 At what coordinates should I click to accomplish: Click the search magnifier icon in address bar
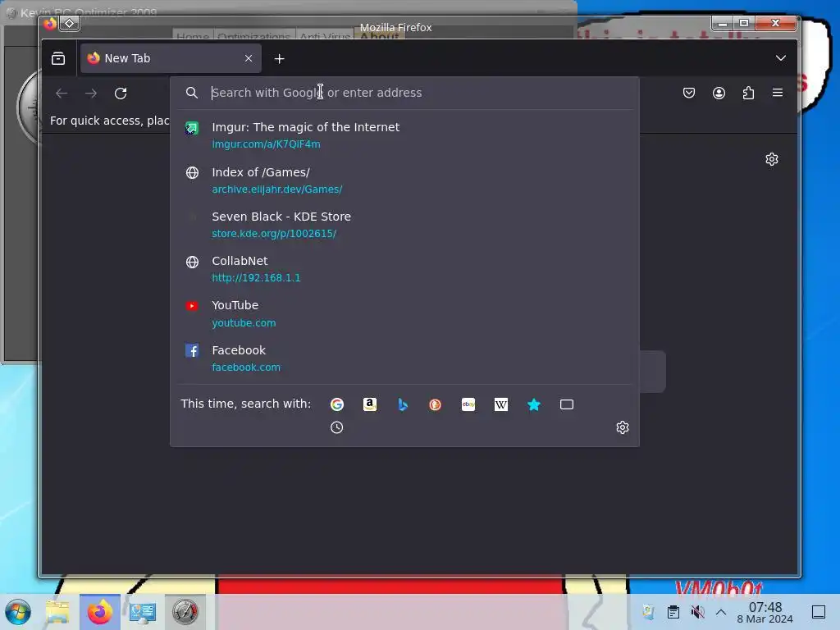tap(192, 93)
